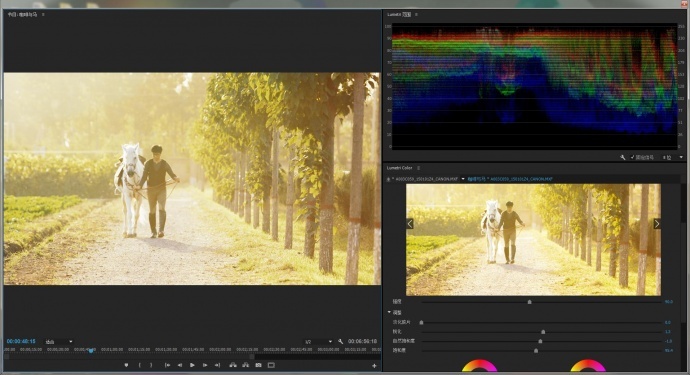This screenshot has width=690, height=375.
Task: Click the Look preview thumbnail in Lumetri Color
Action: coord(533,239)
